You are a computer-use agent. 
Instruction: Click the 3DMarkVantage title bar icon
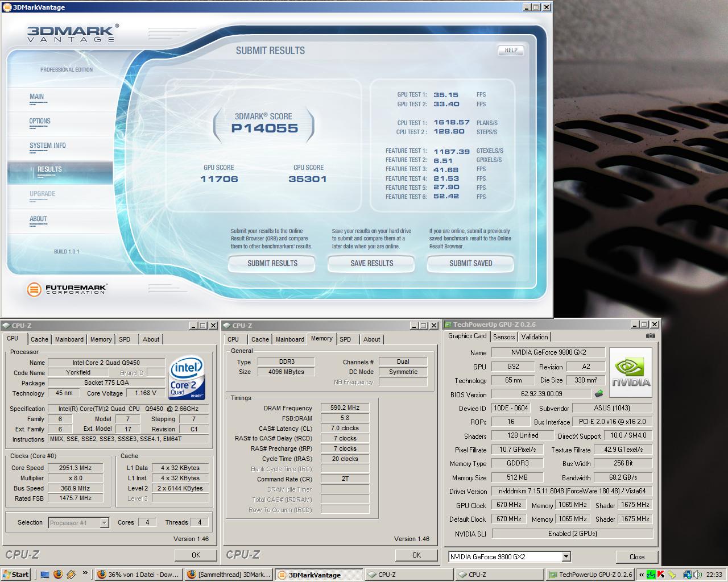7,7
